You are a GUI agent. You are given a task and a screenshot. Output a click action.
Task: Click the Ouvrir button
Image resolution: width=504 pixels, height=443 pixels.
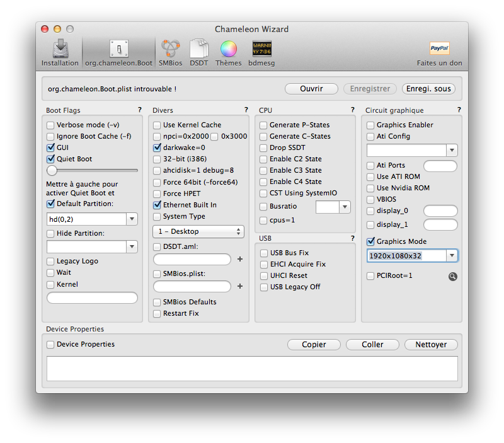311,89
